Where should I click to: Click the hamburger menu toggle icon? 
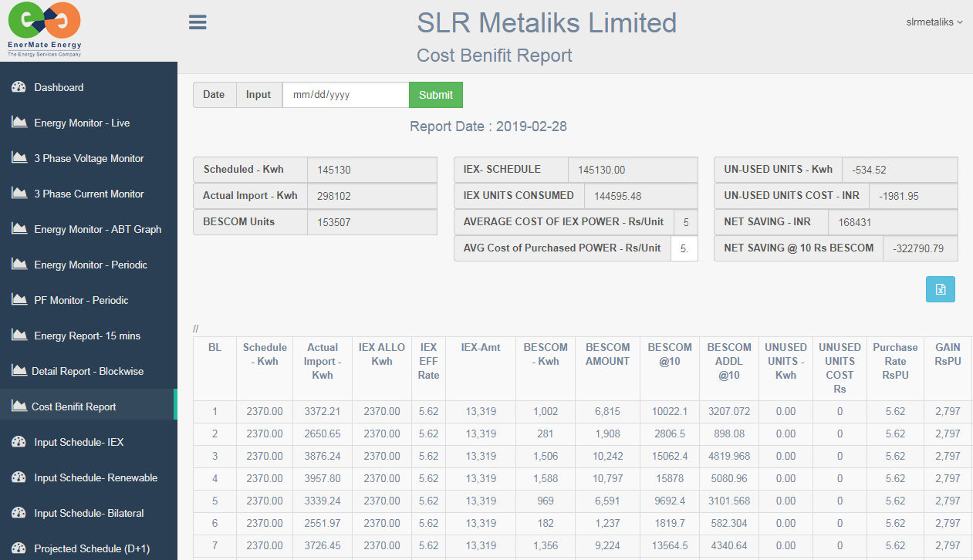pyautogui.click(x=198, y=22)
